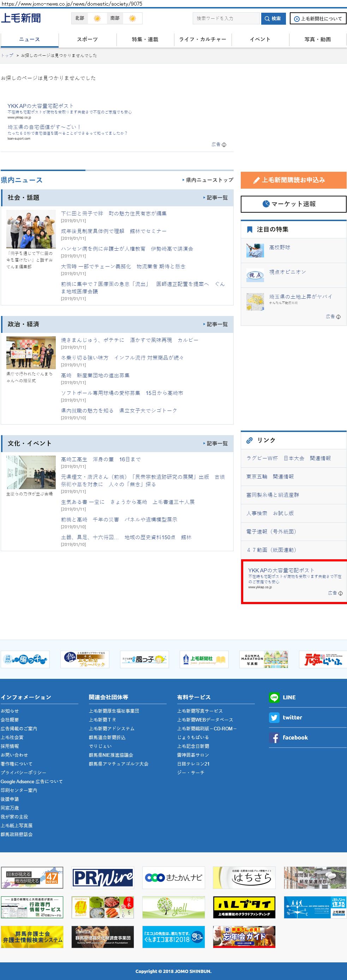Open 文化・イベント 記事一覧 list
347x980 pixels.
coord(215,444)
